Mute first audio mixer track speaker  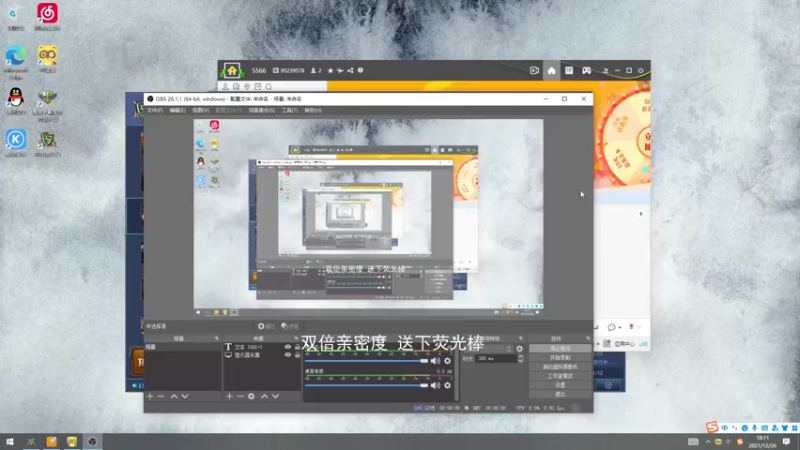pyautogui.click(x=435, y=361)
